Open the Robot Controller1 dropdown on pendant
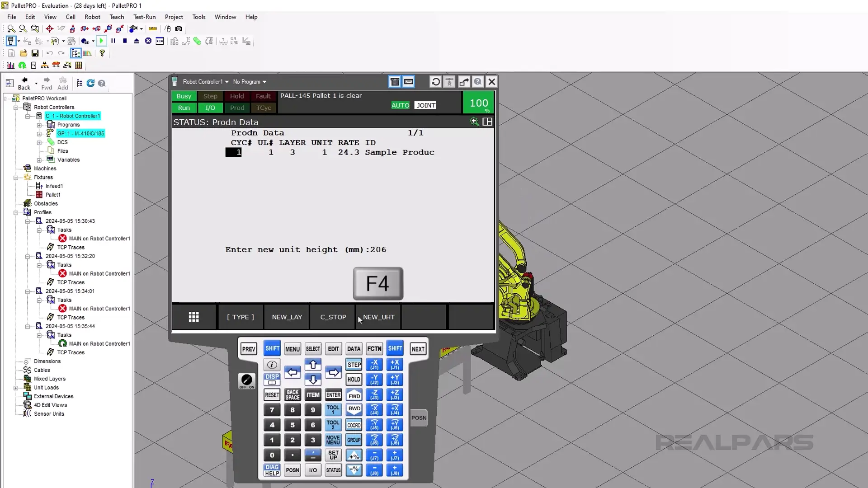This screenshot has height=488, width=868. (x=206, y=82)
